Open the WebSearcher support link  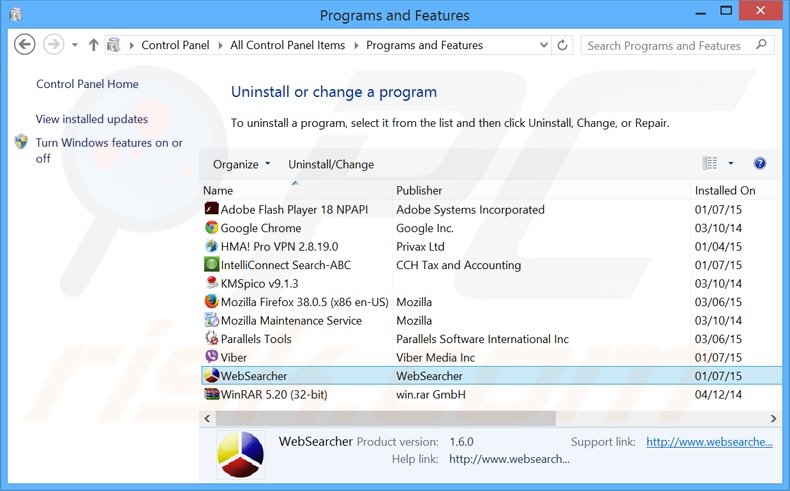pyautogui.click(x=709, y=442)
